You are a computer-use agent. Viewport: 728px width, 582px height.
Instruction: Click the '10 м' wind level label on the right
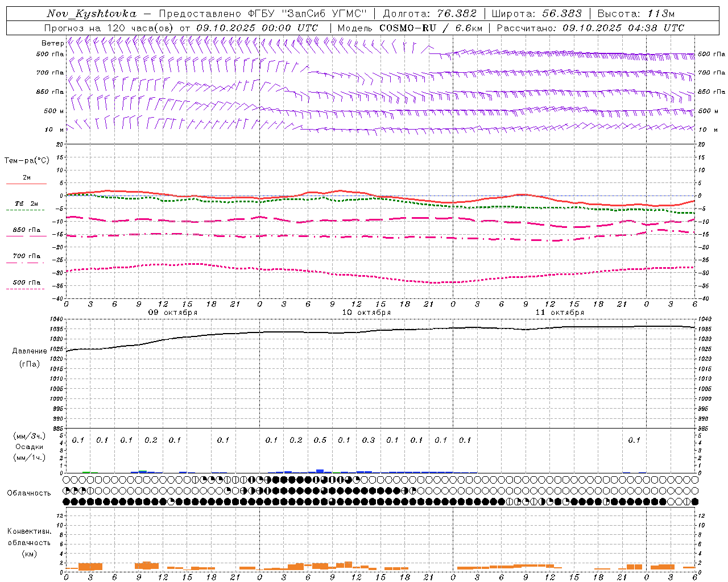[709, 130]
